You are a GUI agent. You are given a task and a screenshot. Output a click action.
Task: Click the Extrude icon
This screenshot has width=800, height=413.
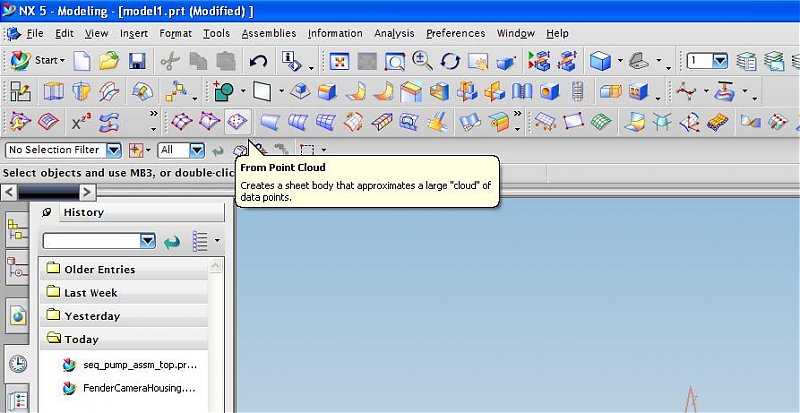(x=53, y=92)
